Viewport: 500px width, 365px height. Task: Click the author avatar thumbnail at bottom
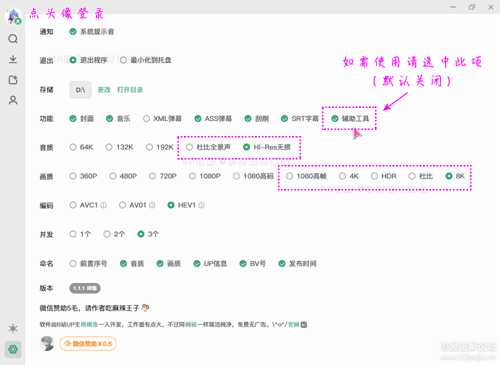(x=47, y=344)
